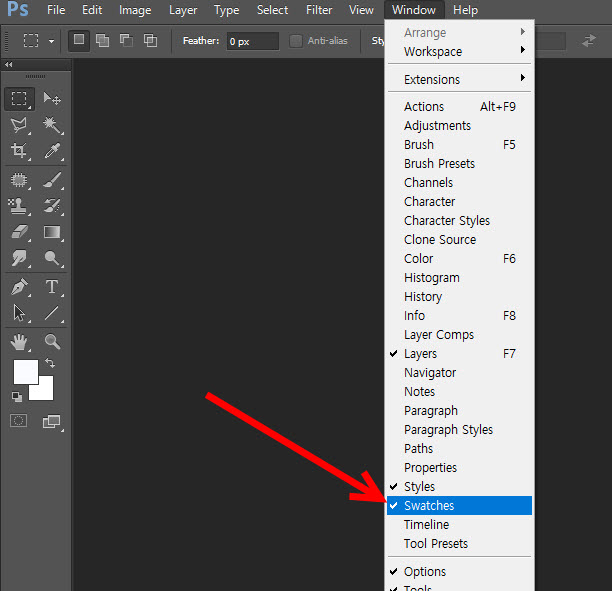The height and width of the screenshot is (591, 612).
Task: Open the Edit menu
Action: tap(92, 10)
